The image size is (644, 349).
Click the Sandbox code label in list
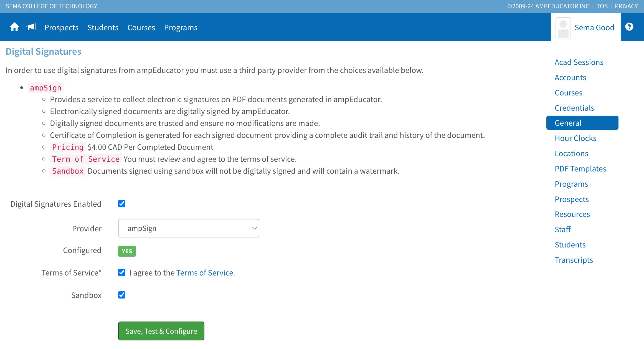(68, 171)
